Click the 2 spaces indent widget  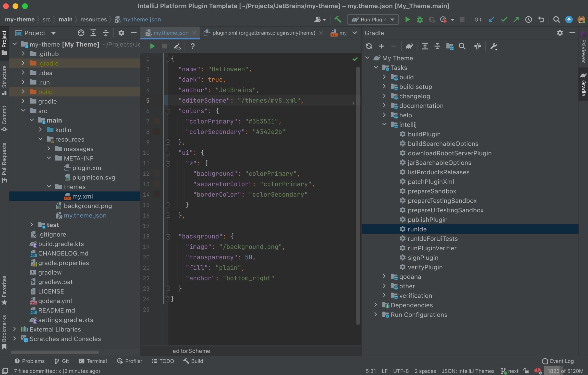coord(425,371)
